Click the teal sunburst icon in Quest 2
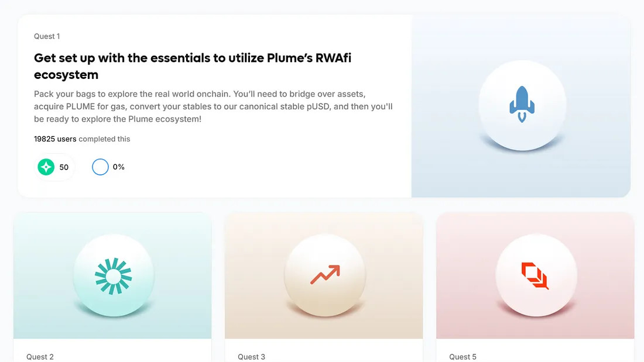The image size is (644, 362). click(x=113, y=276)
